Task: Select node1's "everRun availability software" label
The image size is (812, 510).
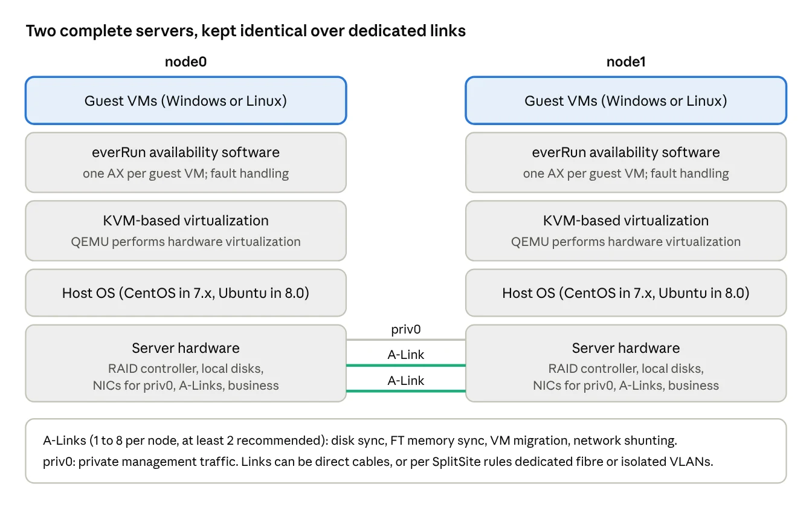Action: tap(626, 152)
